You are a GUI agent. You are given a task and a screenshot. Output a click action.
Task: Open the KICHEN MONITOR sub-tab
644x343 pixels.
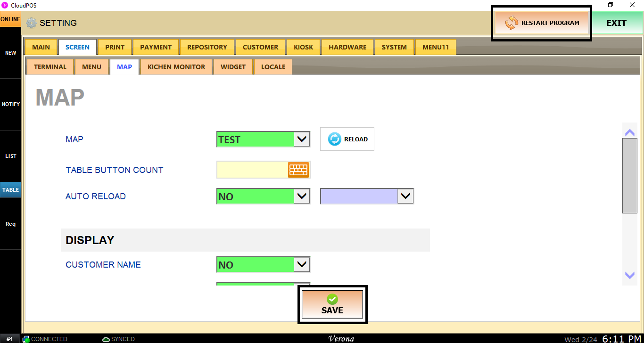click(176, 67)
